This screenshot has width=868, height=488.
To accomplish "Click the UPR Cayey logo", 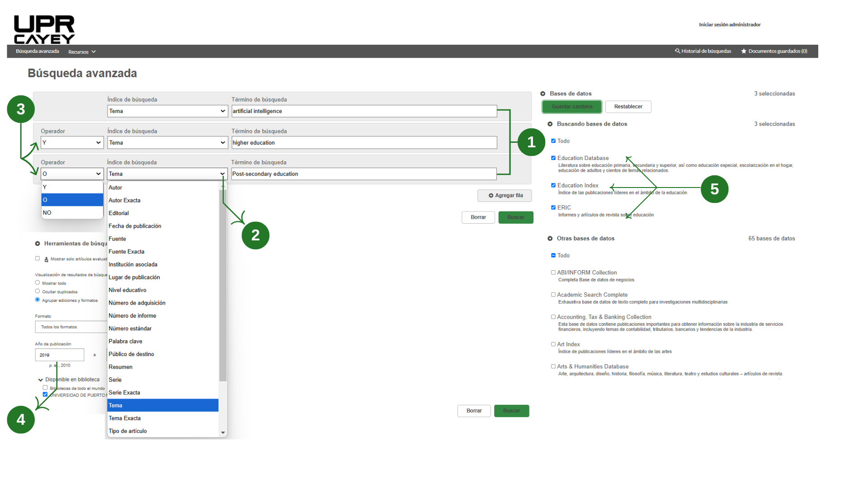I will click(44, 29).
